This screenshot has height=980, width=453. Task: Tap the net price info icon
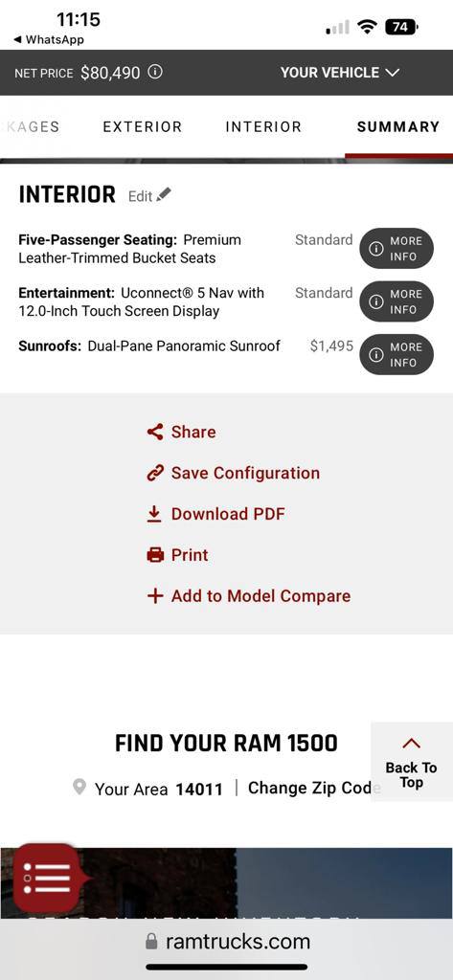(155, 73)
